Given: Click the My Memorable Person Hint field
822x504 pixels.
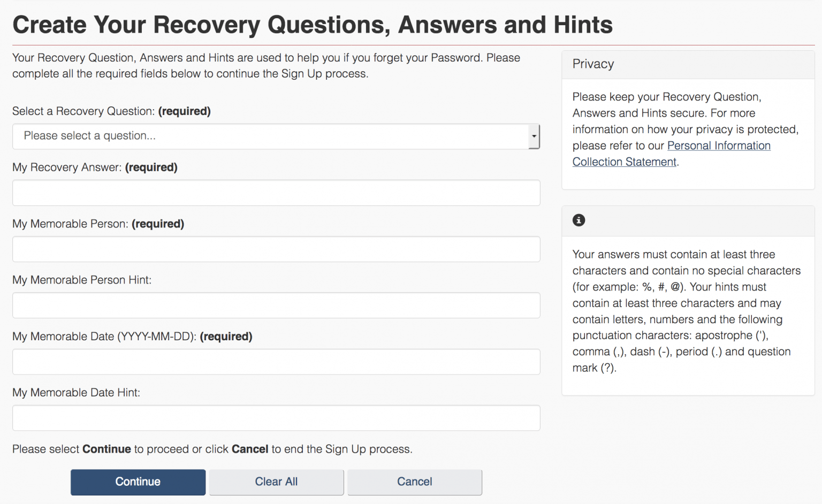Looking at the screenshot, I should pyautogui.click(x=276, y=306).
